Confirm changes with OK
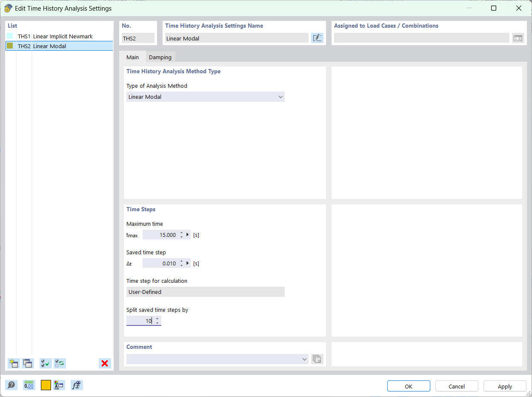The image size is (532, 397). (409, 386)
